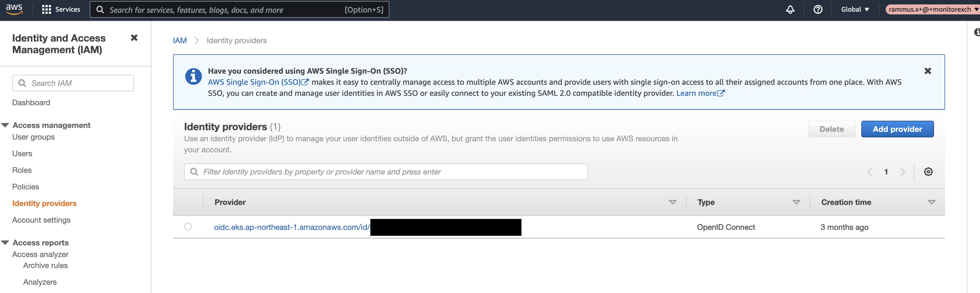Open Policies in the sidebar

[26, 187]
